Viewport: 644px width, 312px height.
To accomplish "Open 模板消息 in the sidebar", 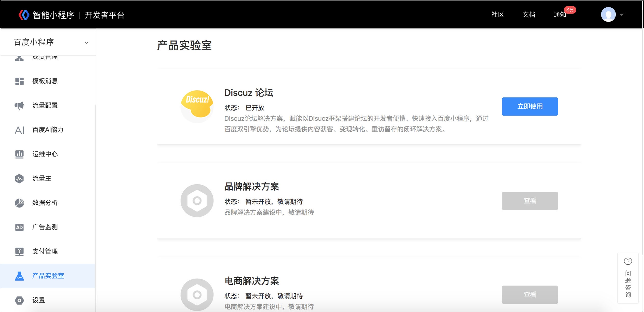I will [48, 81].
